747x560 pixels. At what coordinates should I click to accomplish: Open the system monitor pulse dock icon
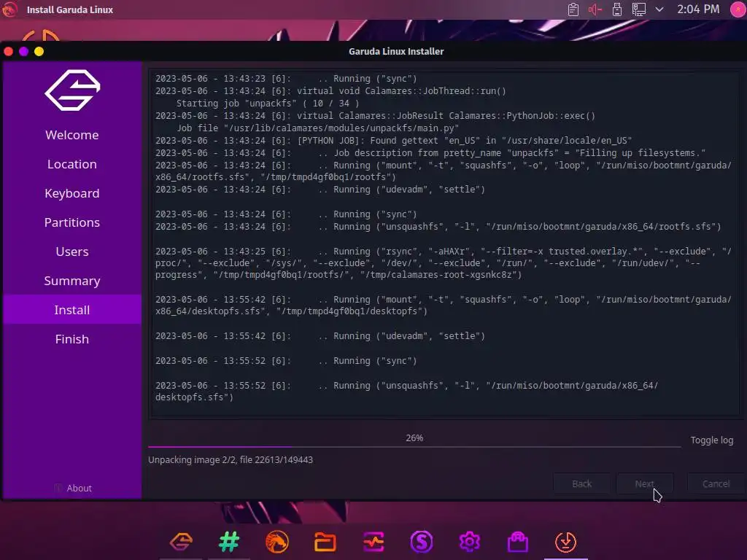(373, 542)
